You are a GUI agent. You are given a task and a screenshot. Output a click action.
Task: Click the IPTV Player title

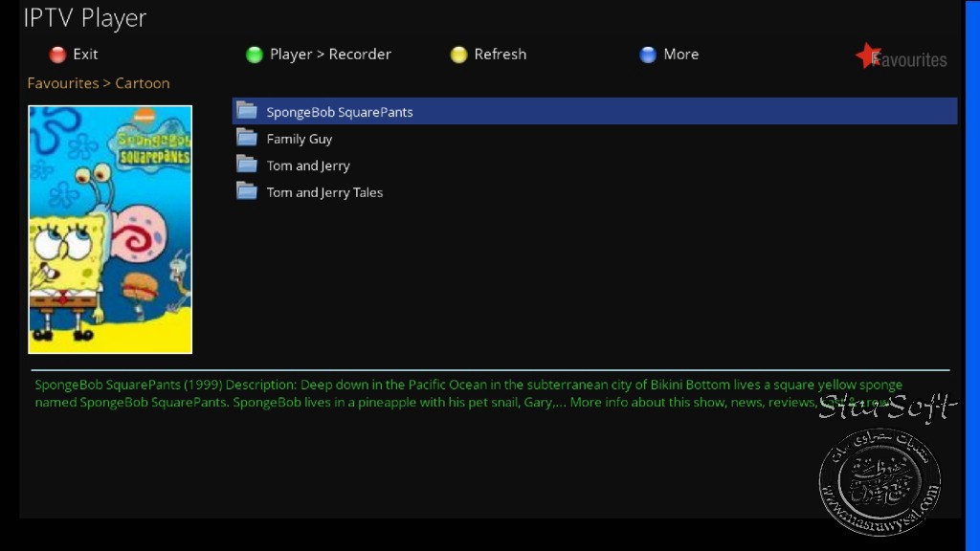pyautogui.click(x=85, y=18)
